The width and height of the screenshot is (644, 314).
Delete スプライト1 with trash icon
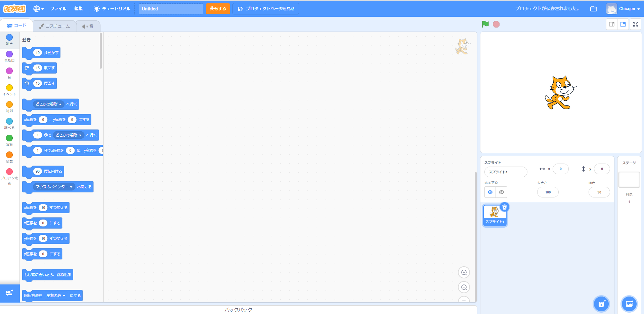(x=505, y=207)
